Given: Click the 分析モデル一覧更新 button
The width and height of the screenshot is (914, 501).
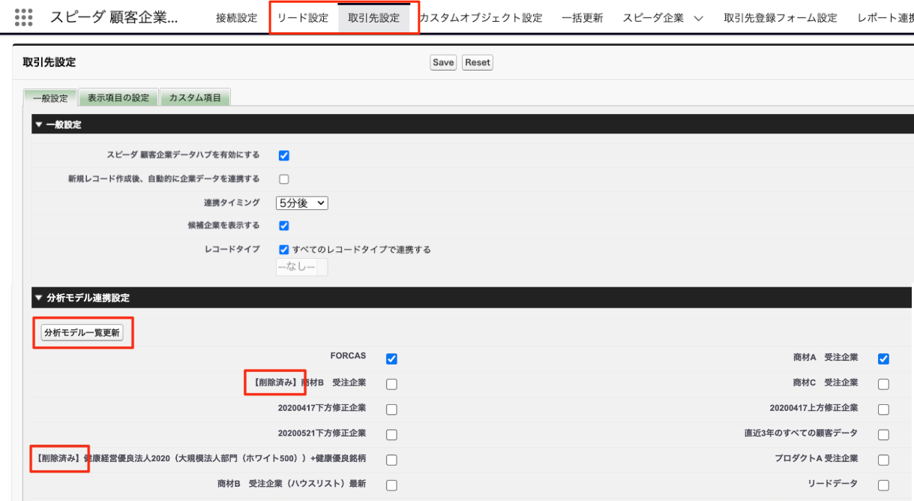Looking at the screenshot, I should [x=82, y=332].
